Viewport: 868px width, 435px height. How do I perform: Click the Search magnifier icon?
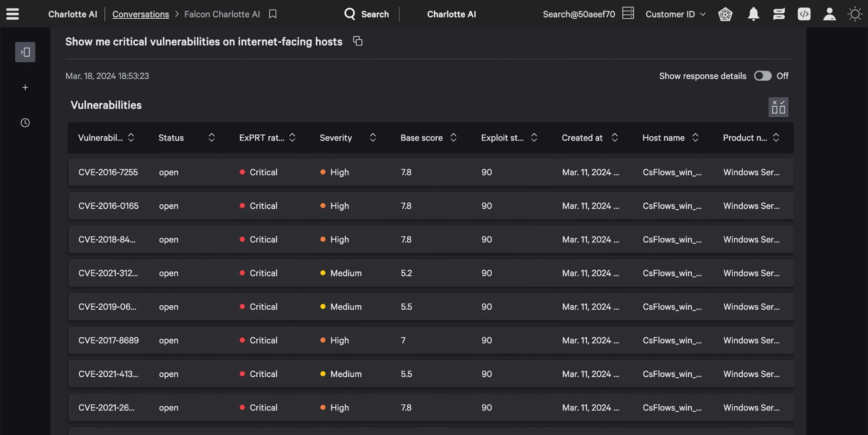(x=350, y=14)
